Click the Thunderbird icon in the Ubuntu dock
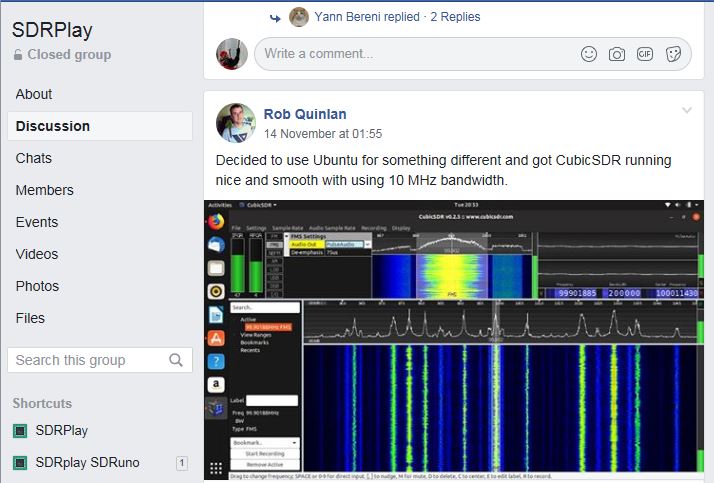The image size is (714, 483). pyautogui.click(x=216, y=244)
